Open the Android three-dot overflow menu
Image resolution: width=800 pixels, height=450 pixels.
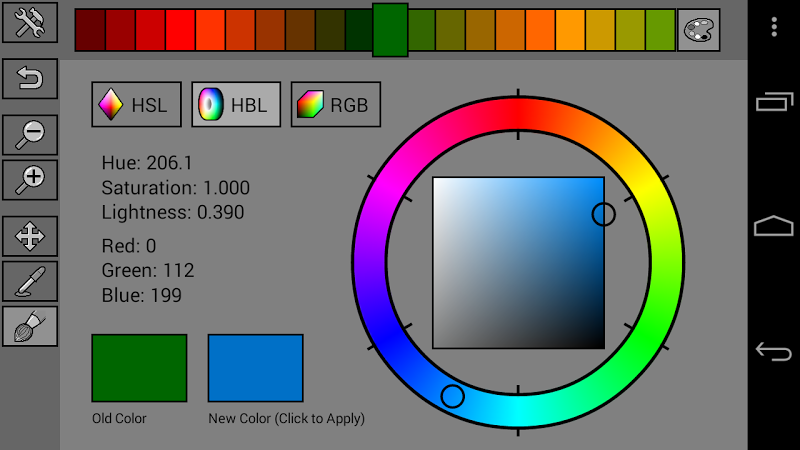(x=774, y=27)
